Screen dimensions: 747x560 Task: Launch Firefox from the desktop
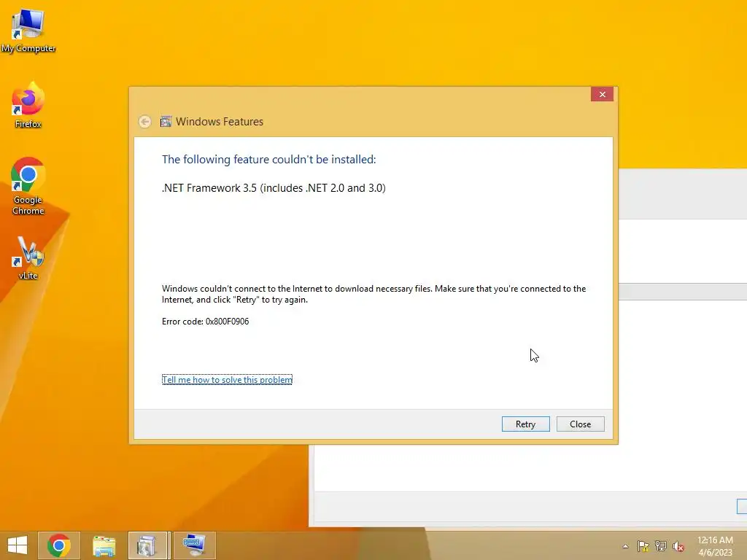(x=28, y=106)
